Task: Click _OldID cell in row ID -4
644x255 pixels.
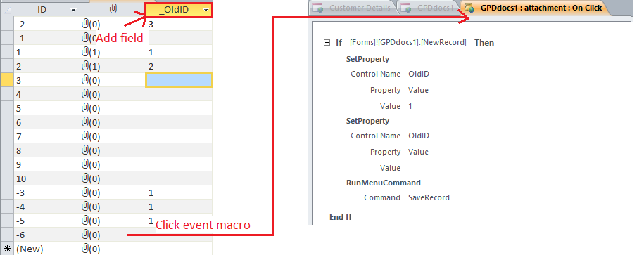Action: click(179, 207)
